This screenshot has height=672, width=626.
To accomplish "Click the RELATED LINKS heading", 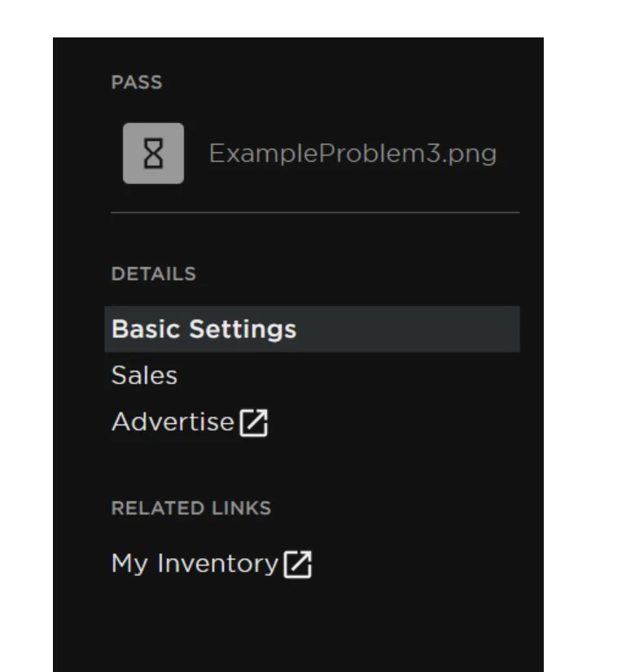I will click(x=190, y=508).
